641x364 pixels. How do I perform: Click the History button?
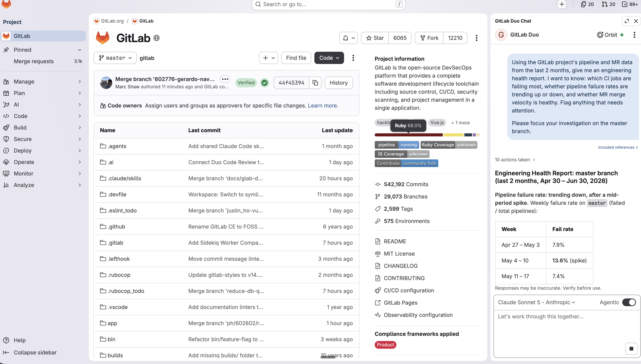pos(339,83)
